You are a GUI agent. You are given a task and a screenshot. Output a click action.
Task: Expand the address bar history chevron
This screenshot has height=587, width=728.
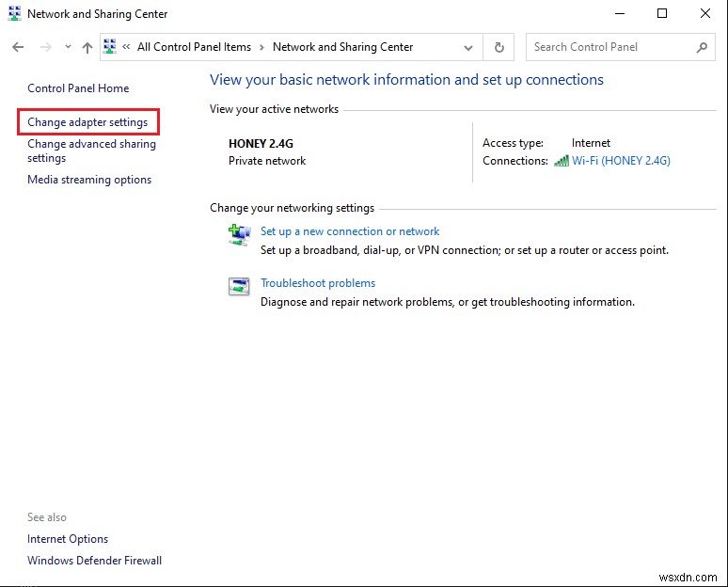coord(468,47)
